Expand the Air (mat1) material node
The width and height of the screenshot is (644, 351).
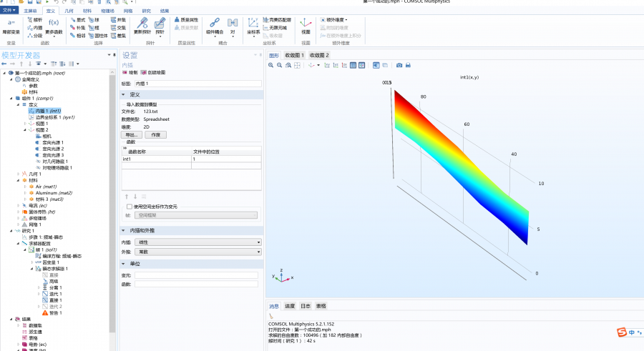tap(25, 187)
